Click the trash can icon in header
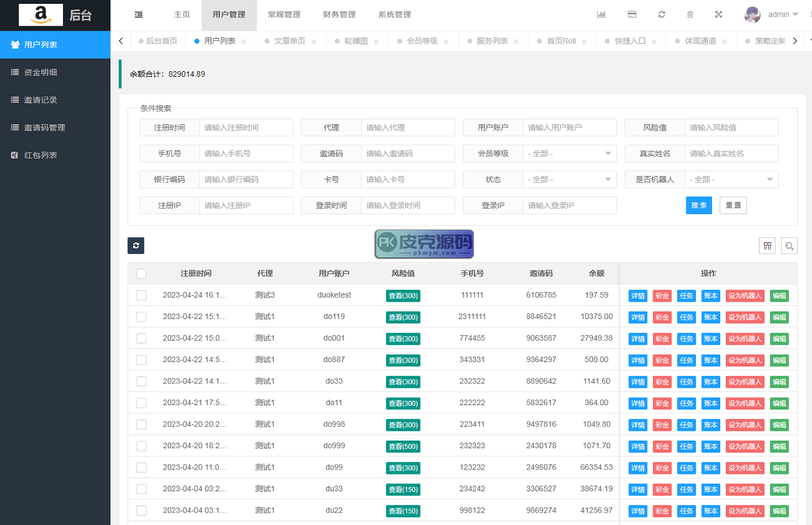 [x=690, y=15]
